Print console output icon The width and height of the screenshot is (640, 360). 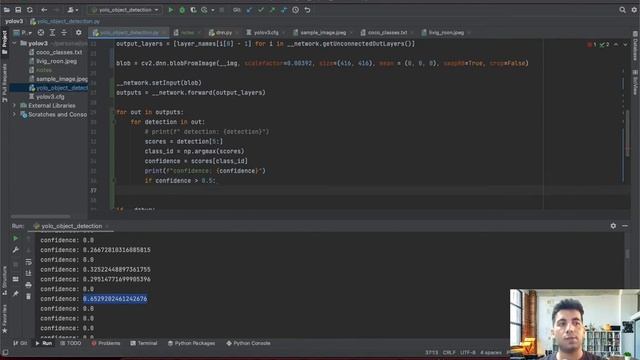click(x=28, y=284)
